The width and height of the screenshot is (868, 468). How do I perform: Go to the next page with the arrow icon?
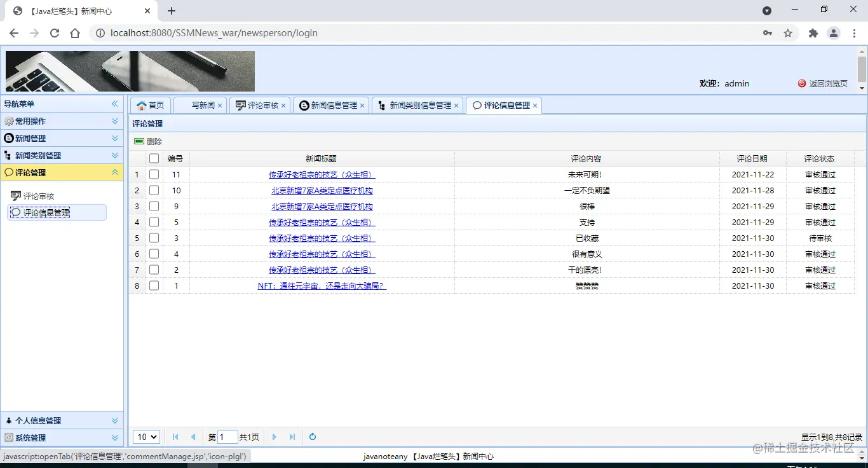pos(274,437)
